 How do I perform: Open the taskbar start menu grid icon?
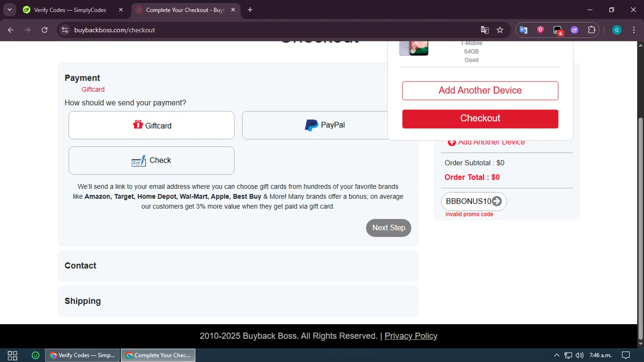click(12, 356)
